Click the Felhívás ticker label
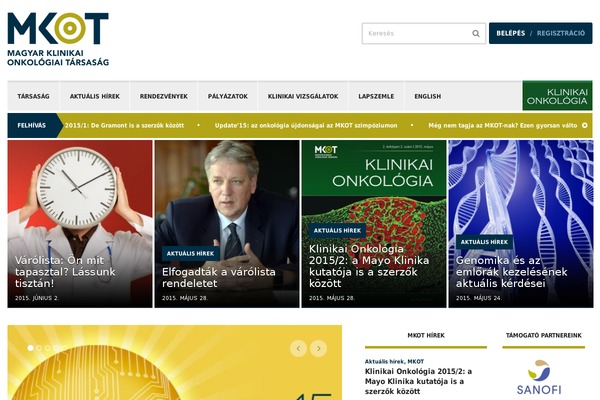Image resolution: width=600 pixels, height=400 pixels. point(31,125)
